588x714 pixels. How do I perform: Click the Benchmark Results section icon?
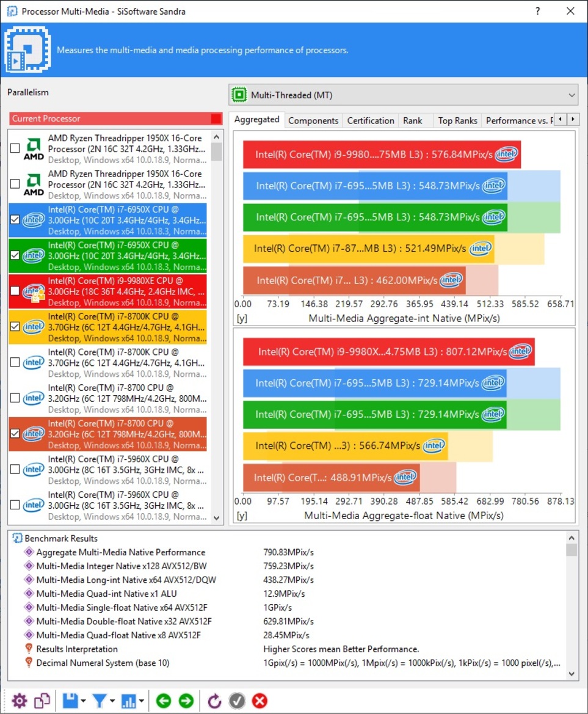point(17,538)
